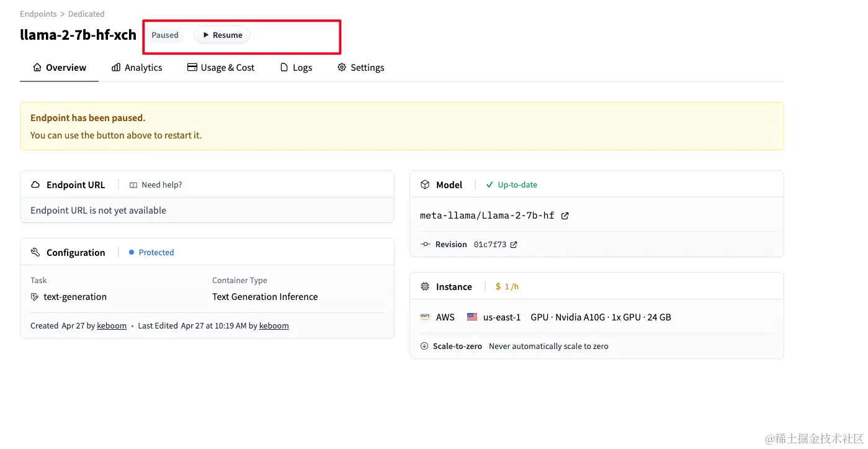Click the Text Generation Inference value

(x=265, y=297)
